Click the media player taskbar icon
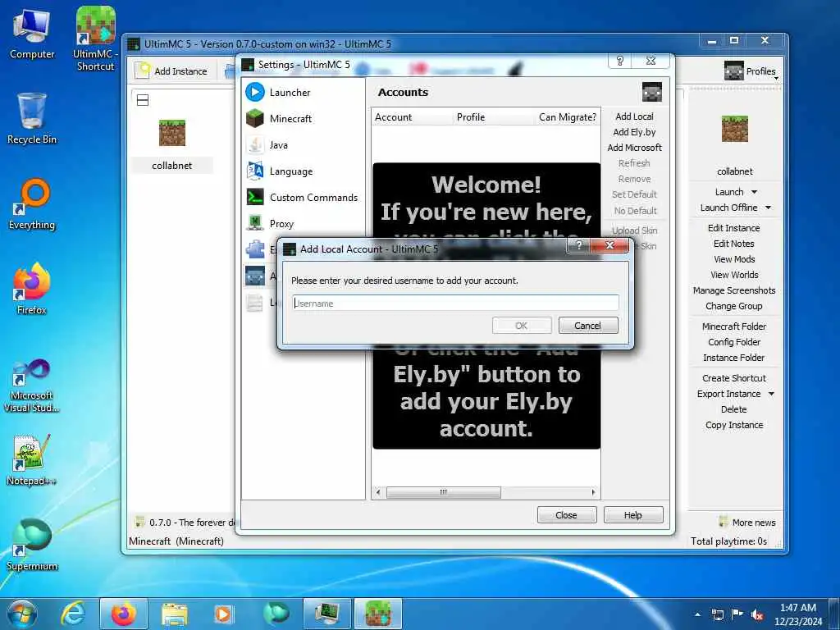Image resolution: width=840 pixels, height=630 pixels. 223,614
